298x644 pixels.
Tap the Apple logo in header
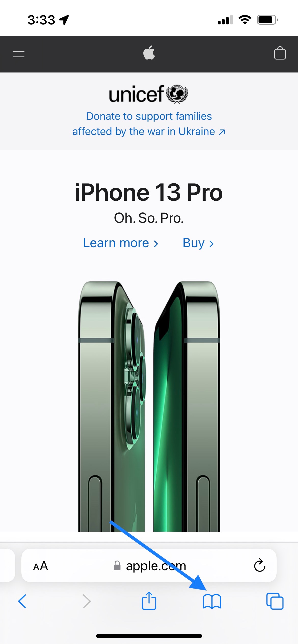pyautogui.click(x=149, y=53)
